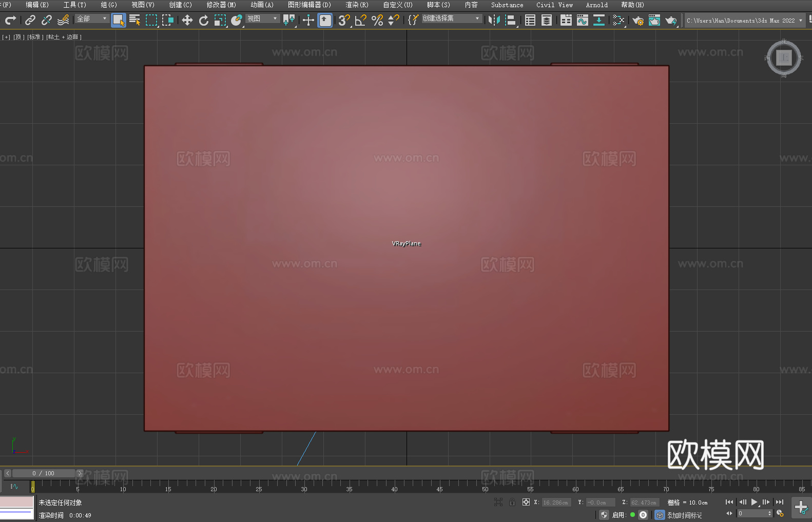Click Bind to Space Warp icon
The image size is (812, 522).
(x=63, y=20)
